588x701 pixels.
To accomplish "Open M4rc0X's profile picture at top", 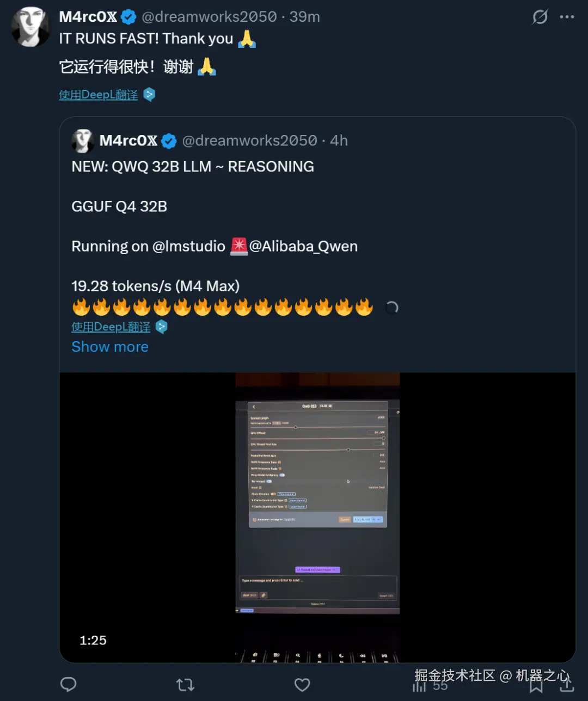I will tap(30, 27).
